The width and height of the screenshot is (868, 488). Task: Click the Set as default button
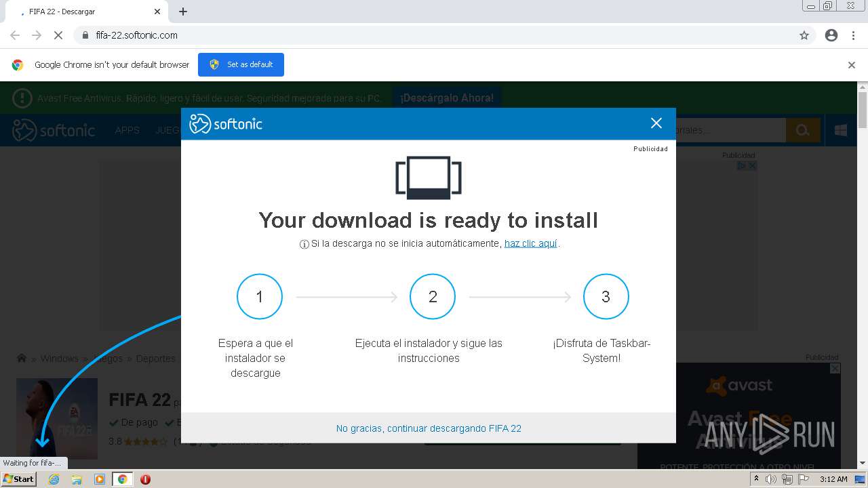point(241,64)
